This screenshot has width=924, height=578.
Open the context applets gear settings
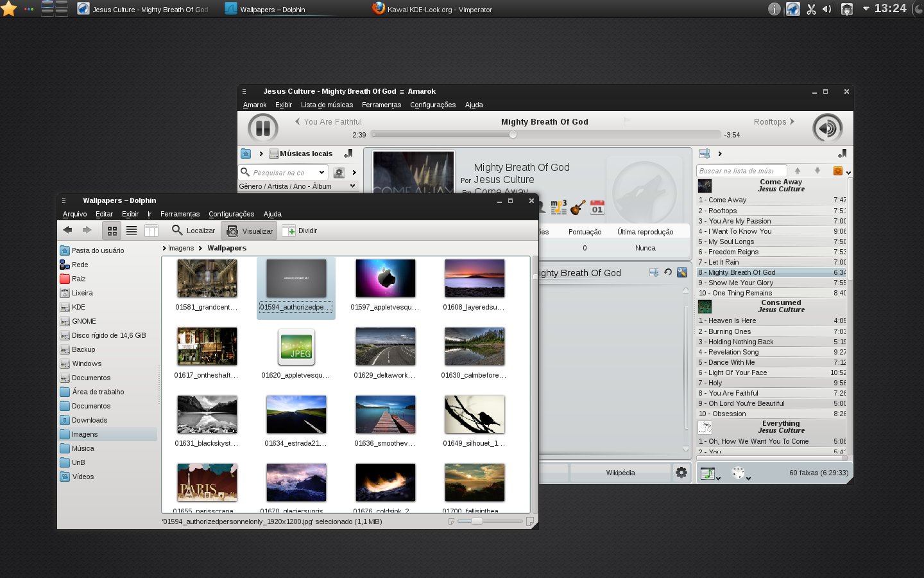[x=681, y=473]
